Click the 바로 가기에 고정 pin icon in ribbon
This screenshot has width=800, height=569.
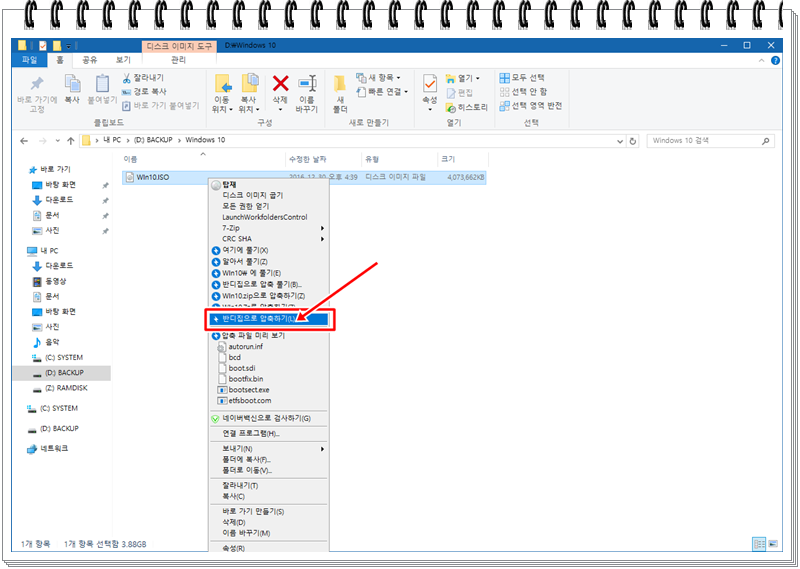coord(37,84)
